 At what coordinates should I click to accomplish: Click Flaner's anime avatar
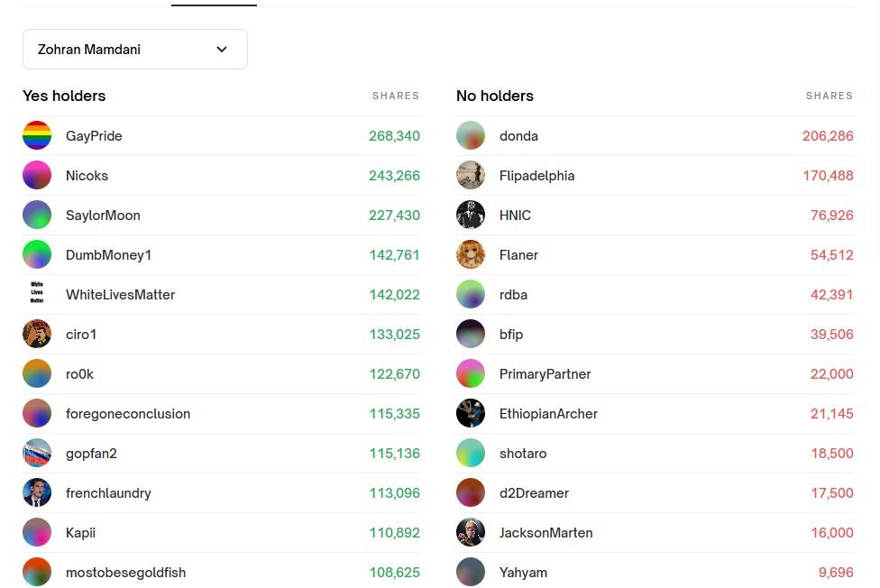pos(471,255)
